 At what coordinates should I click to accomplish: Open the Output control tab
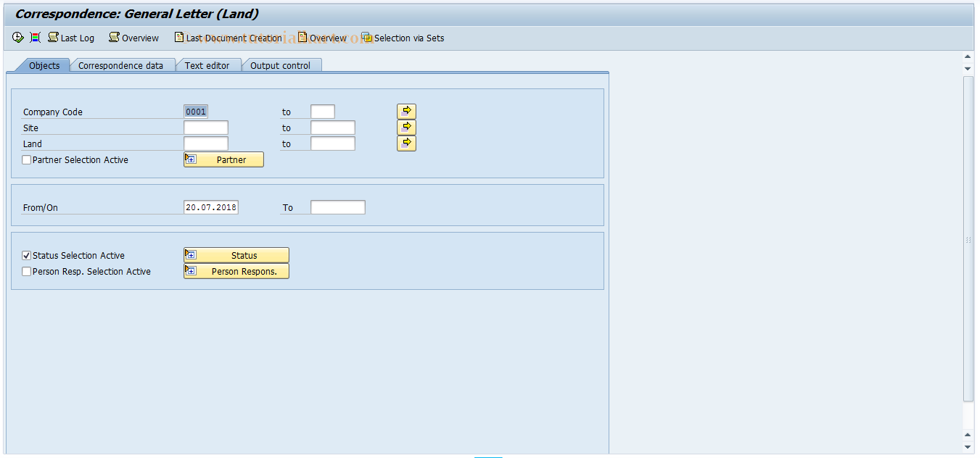tap(280, 65)
